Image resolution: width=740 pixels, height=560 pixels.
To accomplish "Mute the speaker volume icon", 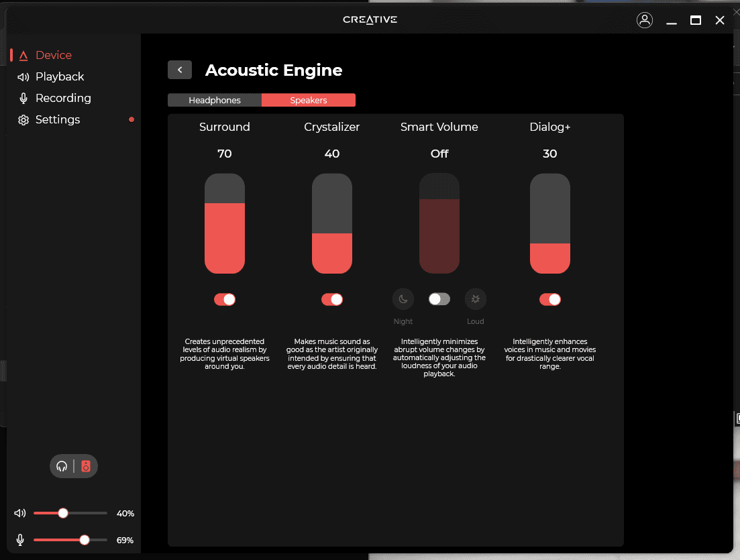I will click(x=20, y=513).
